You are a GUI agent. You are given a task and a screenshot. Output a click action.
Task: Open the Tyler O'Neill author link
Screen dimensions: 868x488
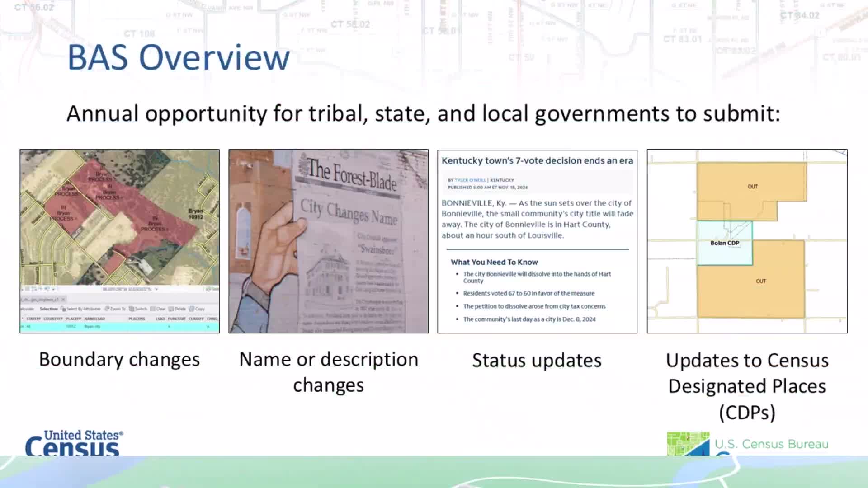(x=470, y=180)
